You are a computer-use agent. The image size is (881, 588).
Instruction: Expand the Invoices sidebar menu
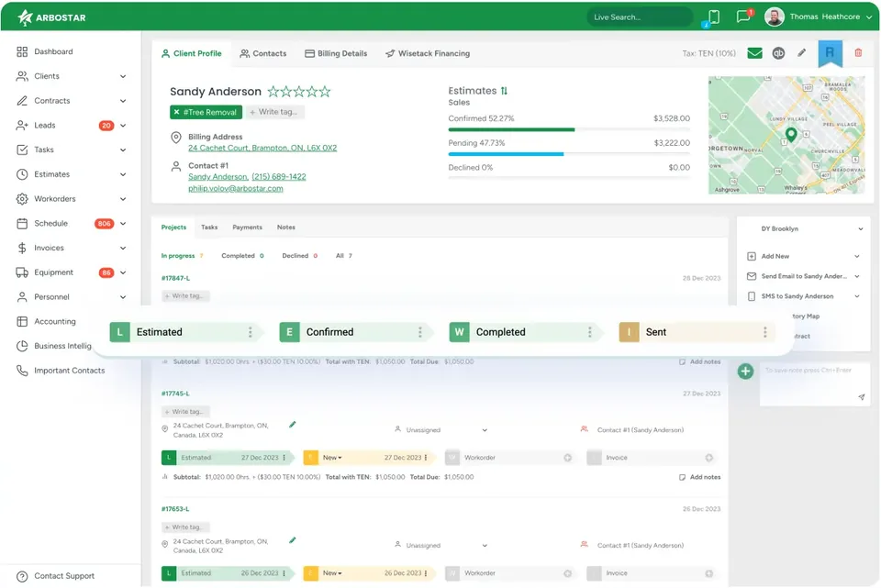(122, 249)
